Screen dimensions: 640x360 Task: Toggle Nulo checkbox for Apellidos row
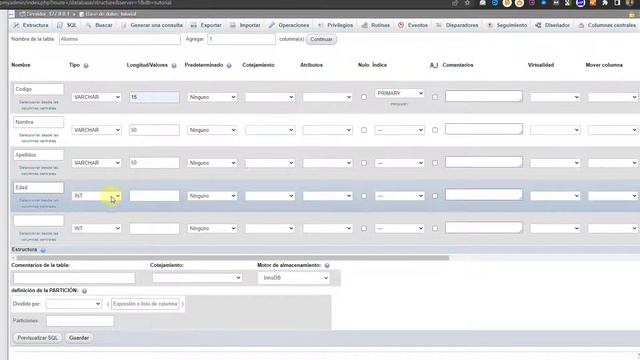point(364,163)
